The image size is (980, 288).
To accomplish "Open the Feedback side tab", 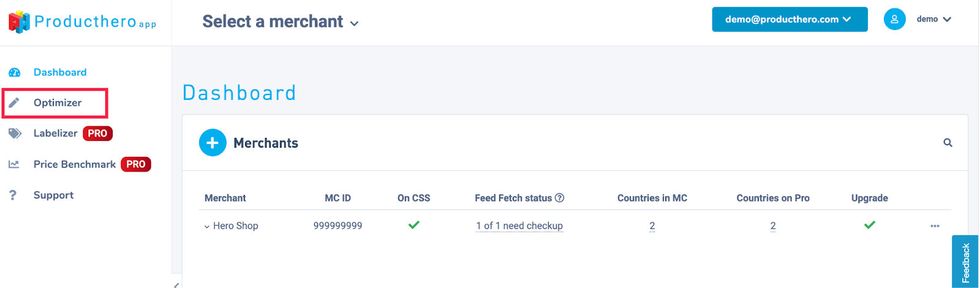I will click(x=966, y=262).
